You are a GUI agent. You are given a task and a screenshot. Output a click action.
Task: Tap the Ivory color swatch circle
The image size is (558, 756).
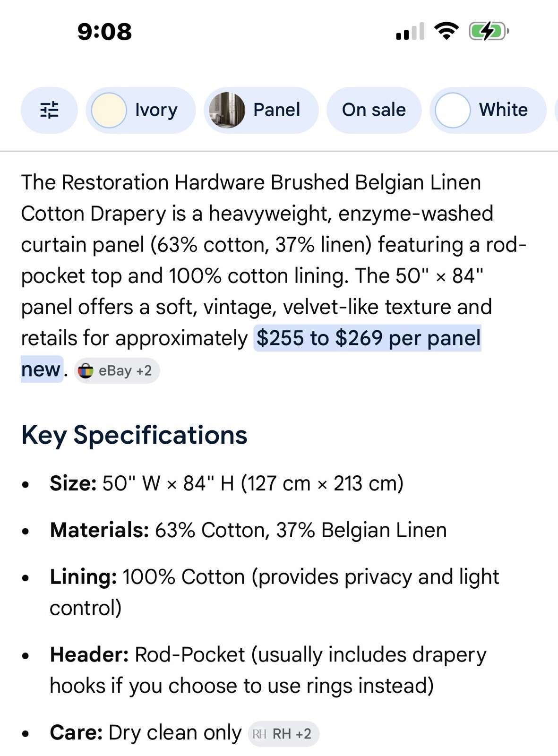(x=109, y=110)
